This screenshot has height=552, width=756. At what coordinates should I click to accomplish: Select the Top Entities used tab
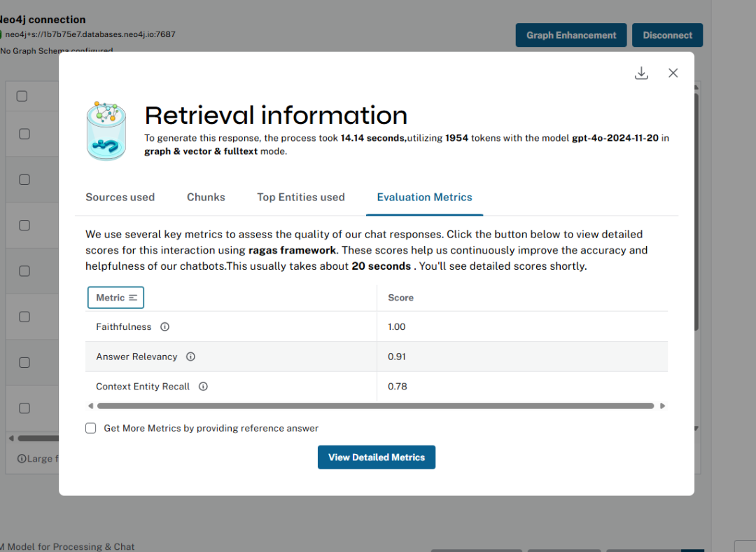point(301,198)
